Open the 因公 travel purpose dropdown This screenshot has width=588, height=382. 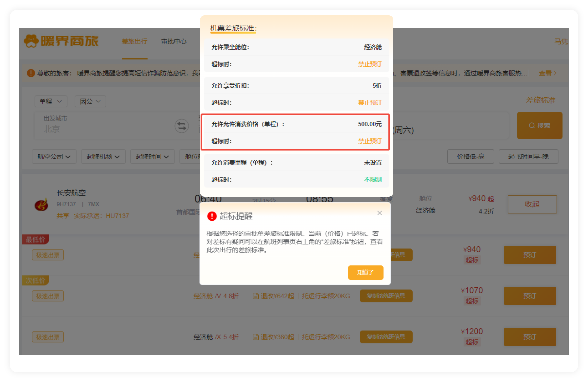(90, 101)
